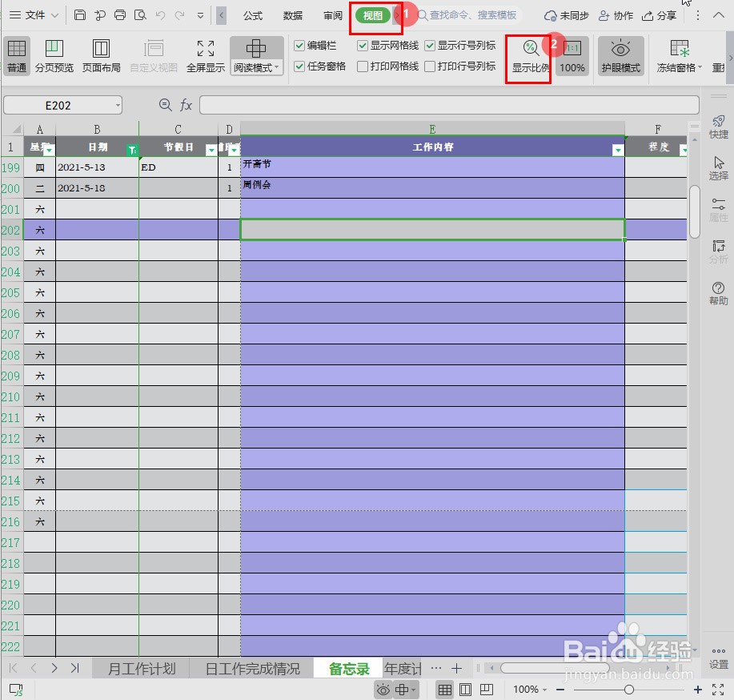Enter 全屏显示 full screen mode
This screenshot has height=700, width=734.
[x=206, y=56]
